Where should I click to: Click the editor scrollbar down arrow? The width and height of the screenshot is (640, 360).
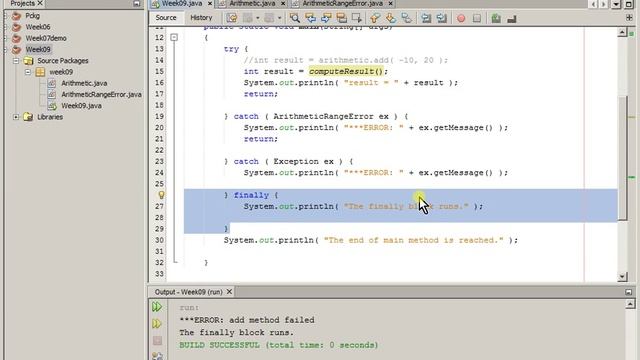(622, 276)
